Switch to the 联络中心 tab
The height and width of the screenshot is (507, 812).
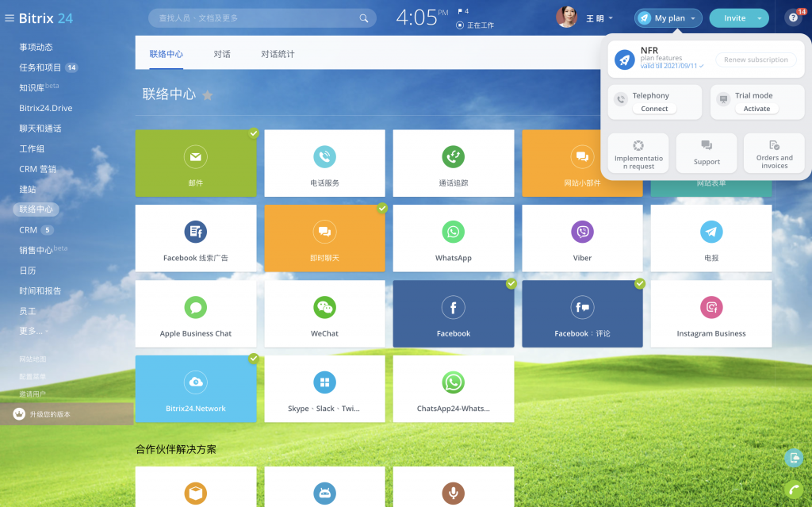pos(167,54)
